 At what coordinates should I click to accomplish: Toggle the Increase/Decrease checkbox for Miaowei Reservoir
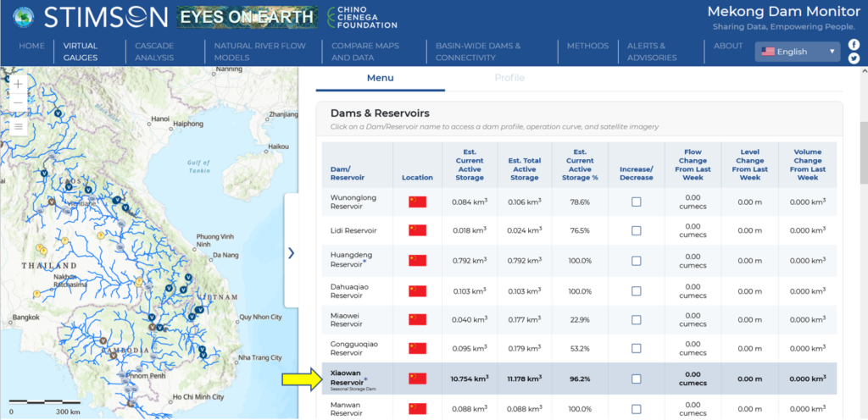point(636,319)
